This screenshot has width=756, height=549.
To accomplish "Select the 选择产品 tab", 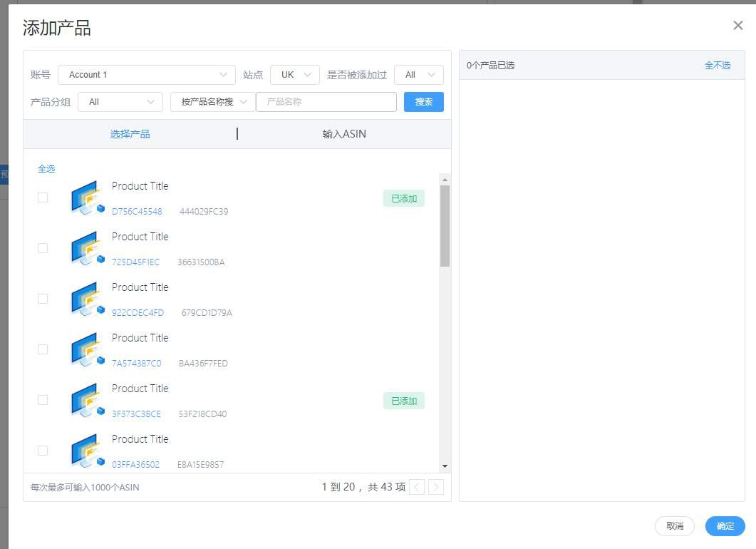I will tap(130, 134).
